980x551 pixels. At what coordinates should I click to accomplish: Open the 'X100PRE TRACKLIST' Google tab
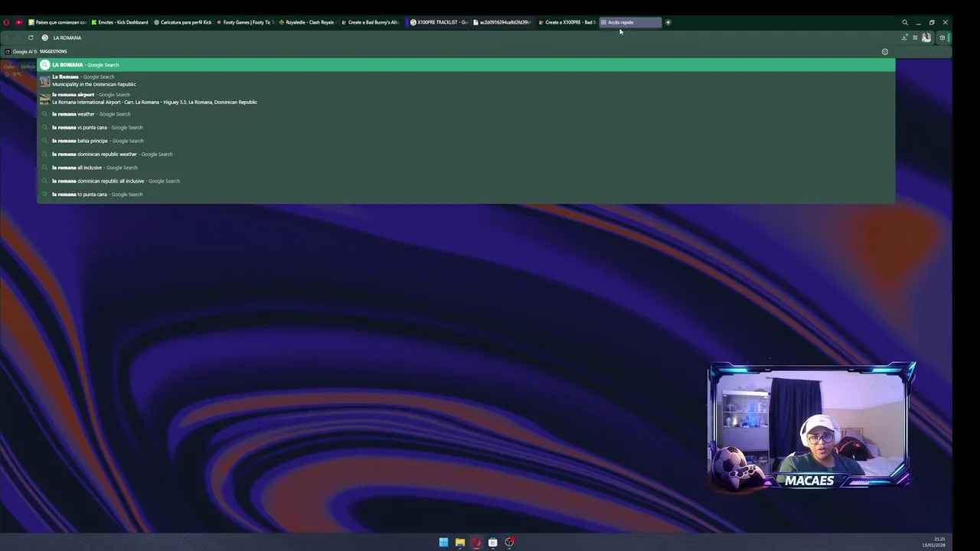(x=439, y=22)
